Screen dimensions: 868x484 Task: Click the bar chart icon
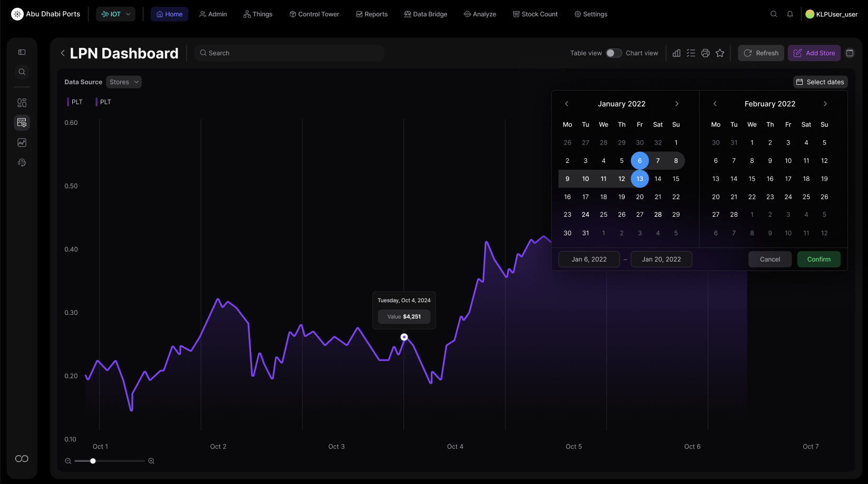click(677, 53)
